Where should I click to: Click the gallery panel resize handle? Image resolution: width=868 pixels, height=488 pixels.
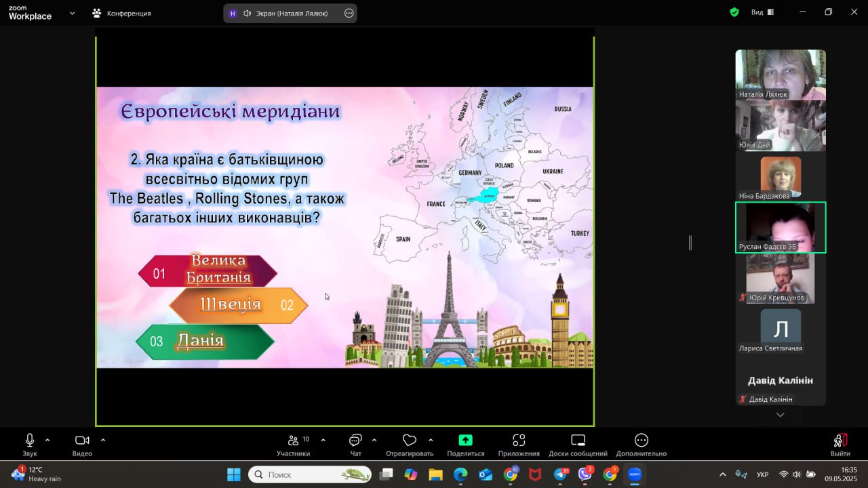pos(690,243)
